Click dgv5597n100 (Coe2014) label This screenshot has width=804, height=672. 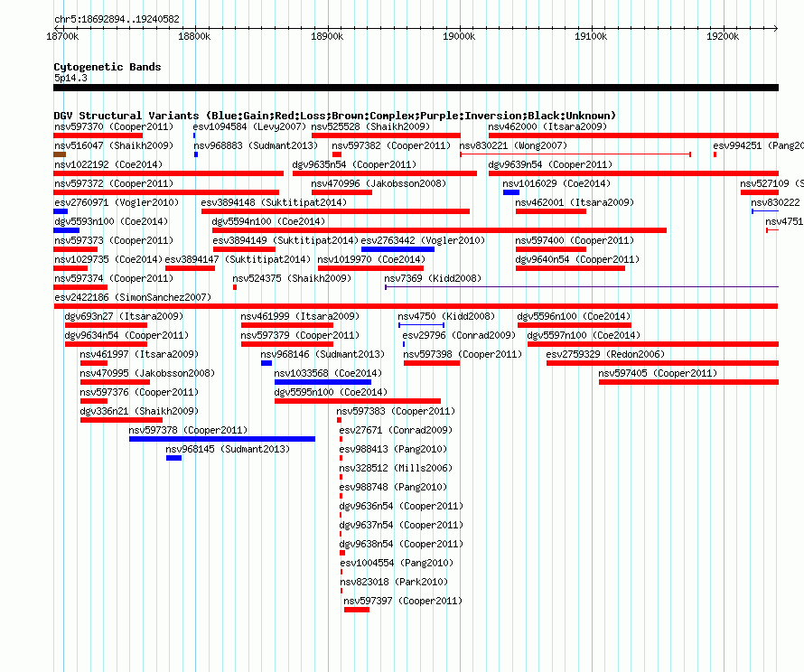point(584,335)
